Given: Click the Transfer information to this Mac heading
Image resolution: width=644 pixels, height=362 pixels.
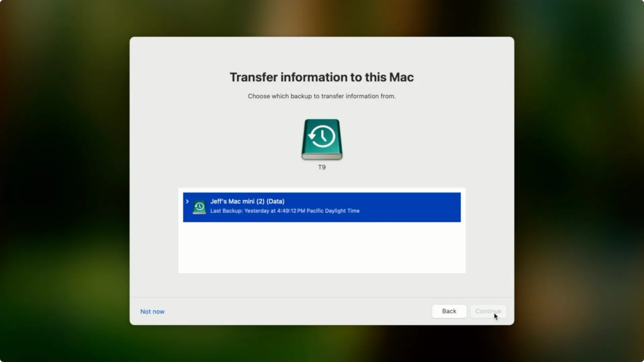Looking at the screenshot, I should click(x=322, y=77).
